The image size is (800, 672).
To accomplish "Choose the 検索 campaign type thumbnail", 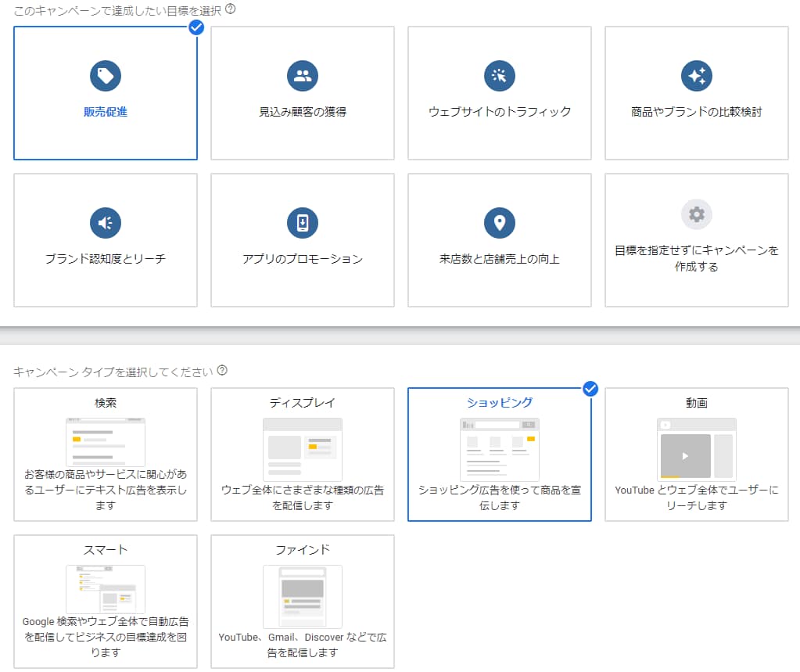I will point(106,443).
